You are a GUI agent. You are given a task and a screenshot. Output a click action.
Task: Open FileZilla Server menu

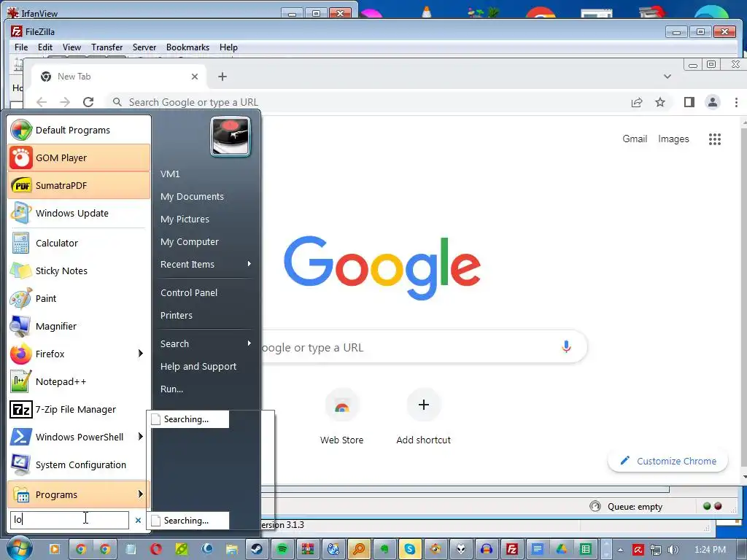[144, 47]
